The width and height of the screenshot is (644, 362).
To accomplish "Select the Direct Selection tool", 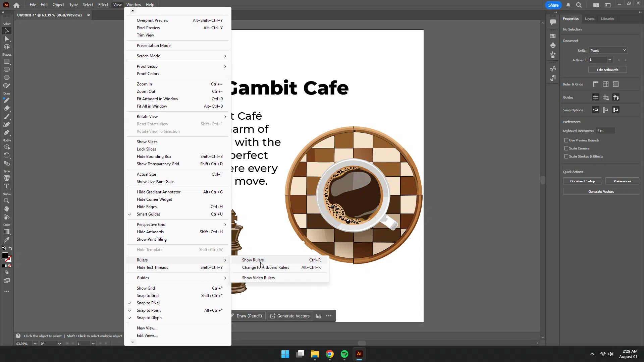I will click(x=7, y=39).
